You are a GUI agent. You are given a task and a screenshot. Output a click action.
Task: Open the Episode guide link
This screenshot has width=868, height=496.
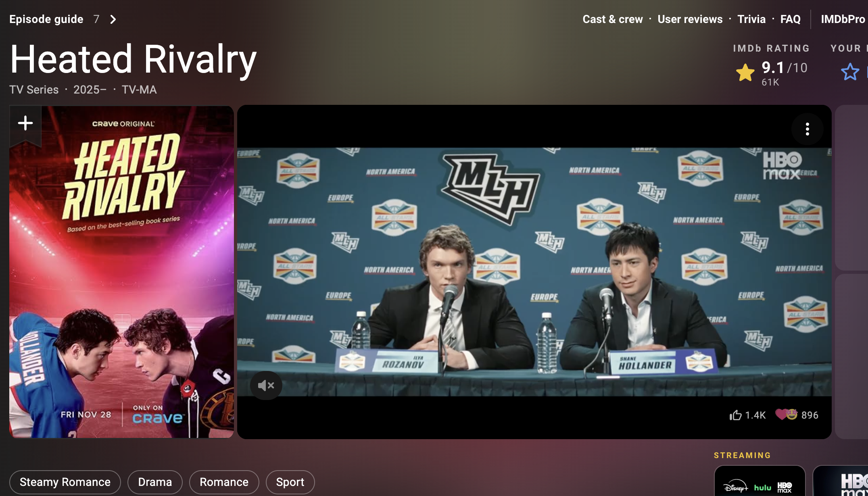[x=46, y=19]
